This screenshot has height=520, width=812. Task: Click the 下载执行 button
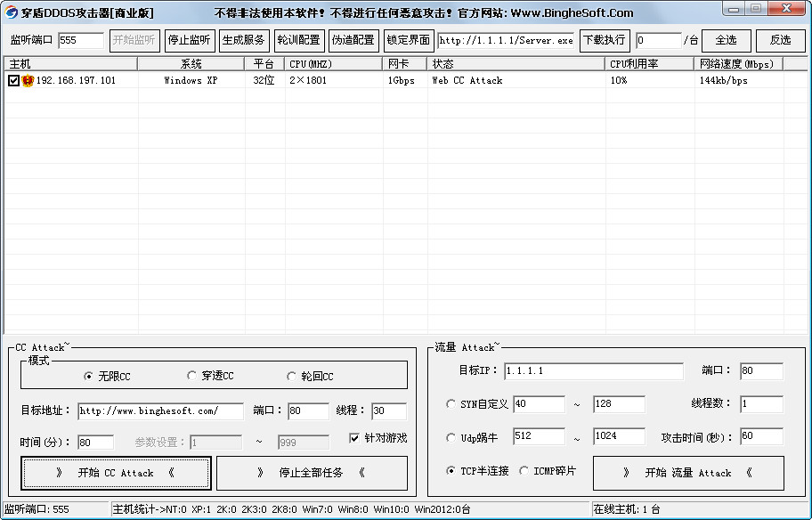point(605,40)
